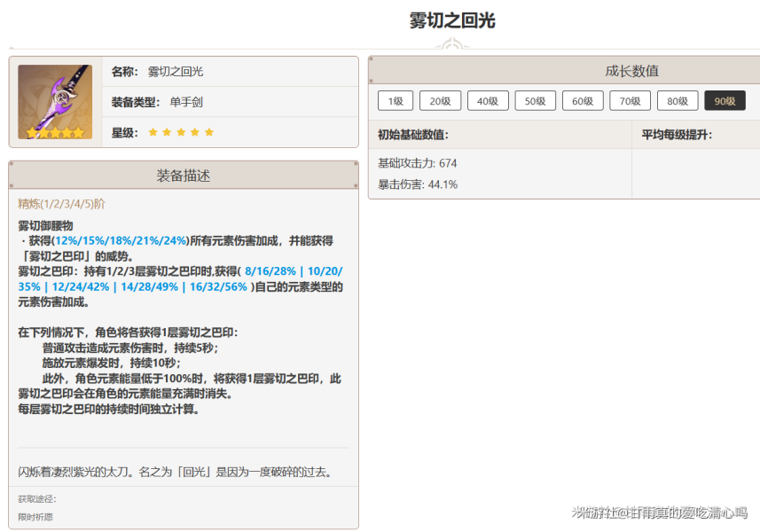The image size is (760, 532).
Task: Click the 暴击伤害: 44.1% stat line
Action: click(418, 184)
